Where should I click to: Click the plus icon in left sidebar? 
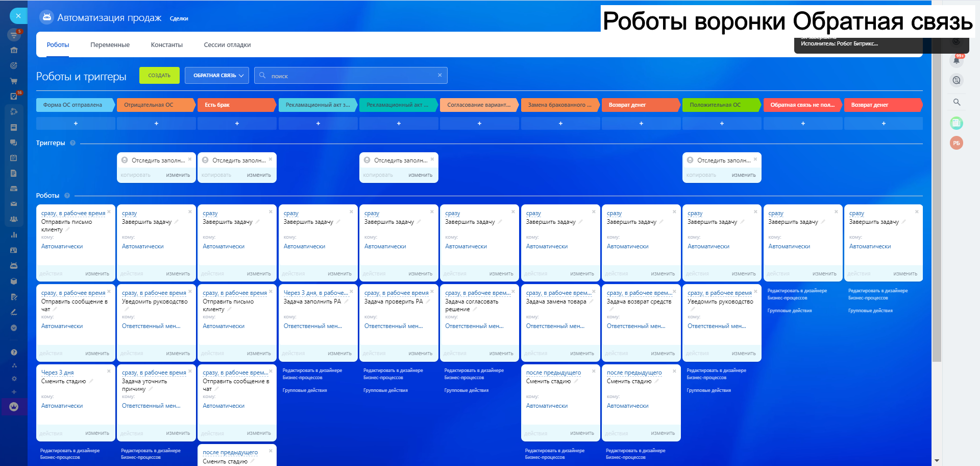click(x=14, y=392)
